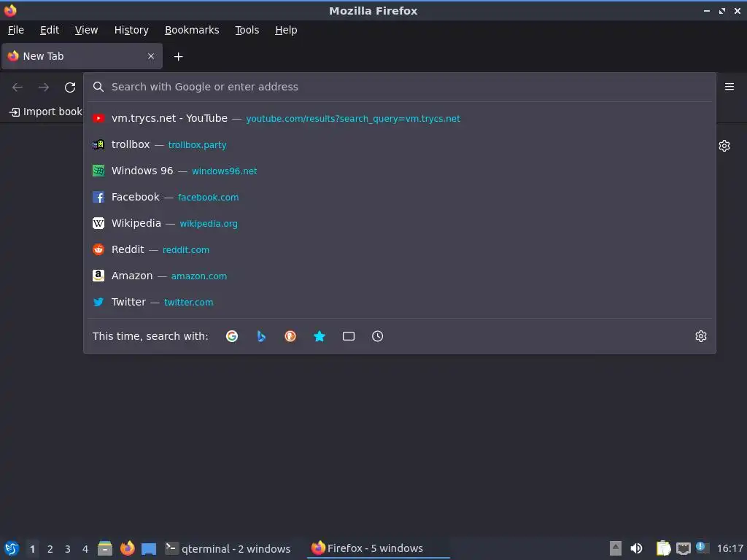Click the removable media eject tray icon
Image resolution: width=747 pixels, height=560 pixels.
tap(616, 548)
